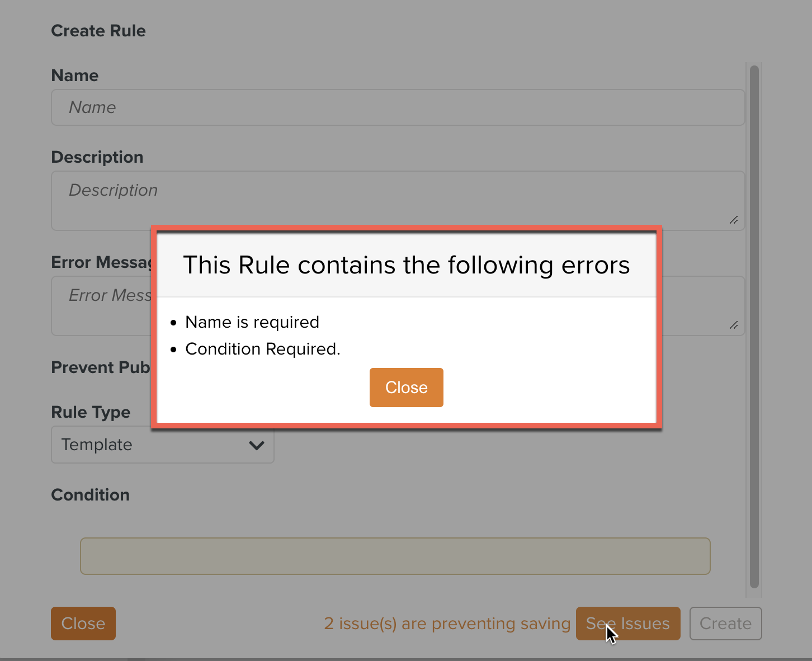
Task: Click the '2 issue(s) are preventing saving' message
Action: click(447, 624)
